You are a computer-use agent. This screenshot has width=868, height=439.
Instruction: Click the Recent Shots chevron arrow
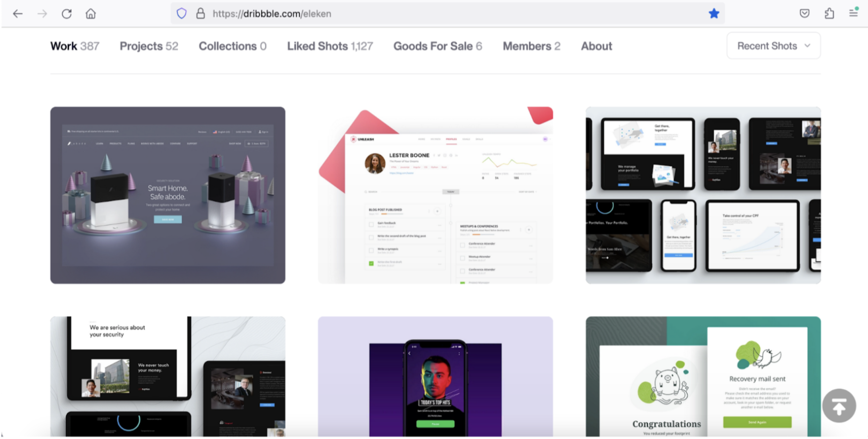point(807,46)
